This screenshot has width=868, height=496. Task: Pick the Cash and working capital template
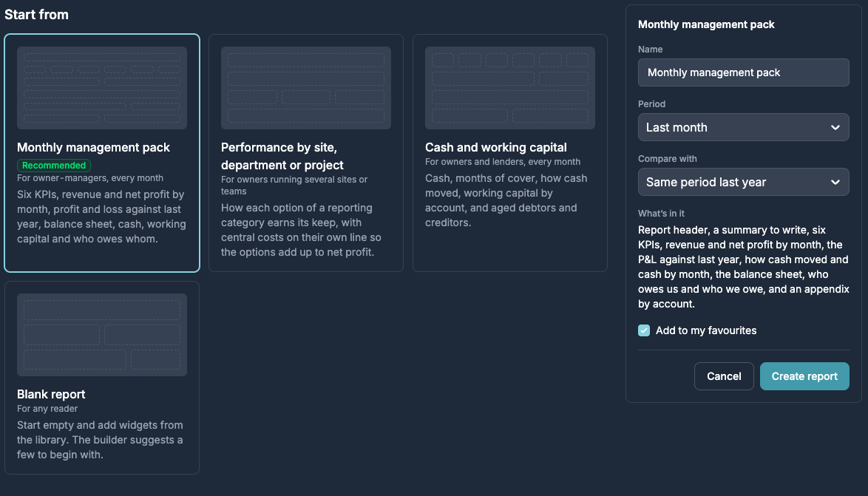tap(510, 153)
